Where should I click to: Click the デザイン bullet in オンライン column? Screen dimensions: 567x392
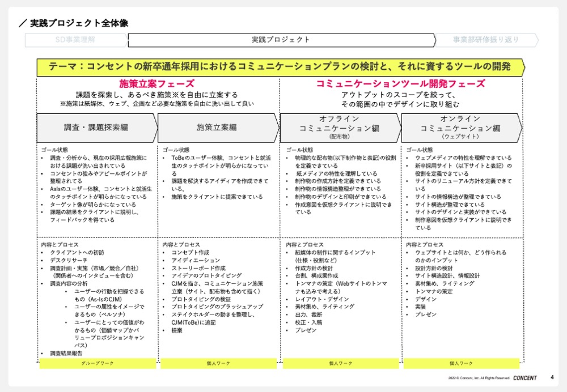[x=426, y=299]
